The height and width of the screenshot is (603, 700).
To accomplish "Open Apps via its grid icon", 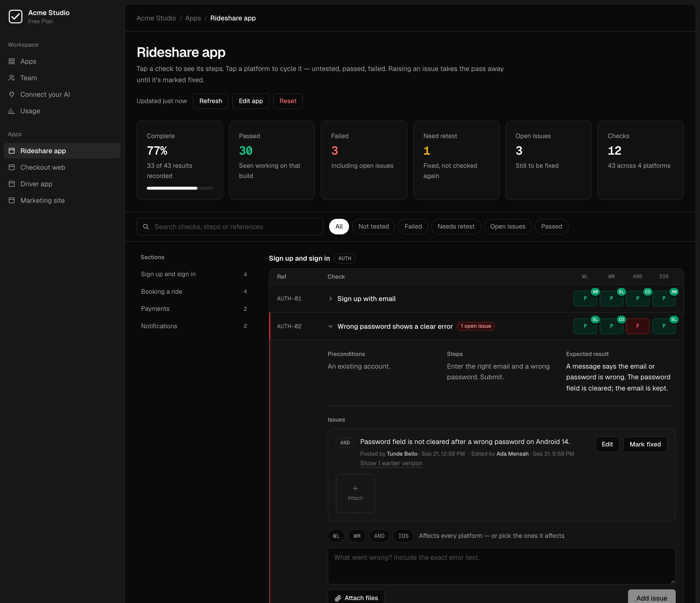I will pyautogui.click(x=11, y=61).
